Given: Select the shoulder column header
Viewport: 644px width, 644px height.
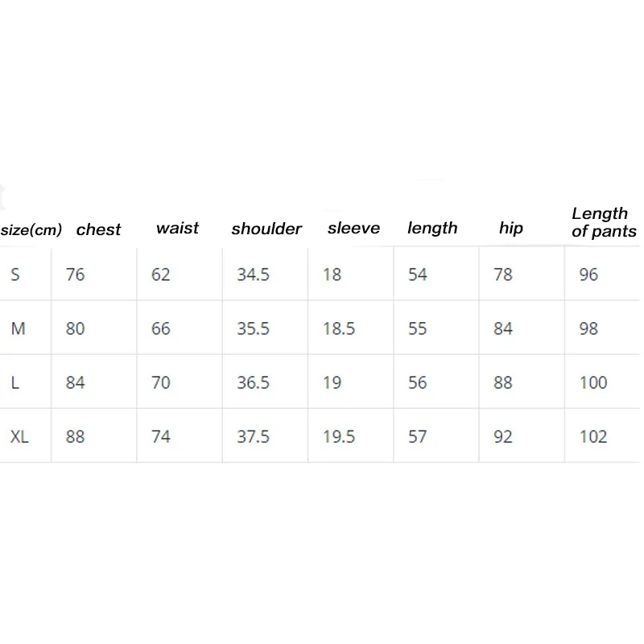Looking at the screenshot, I should point(266,229).
